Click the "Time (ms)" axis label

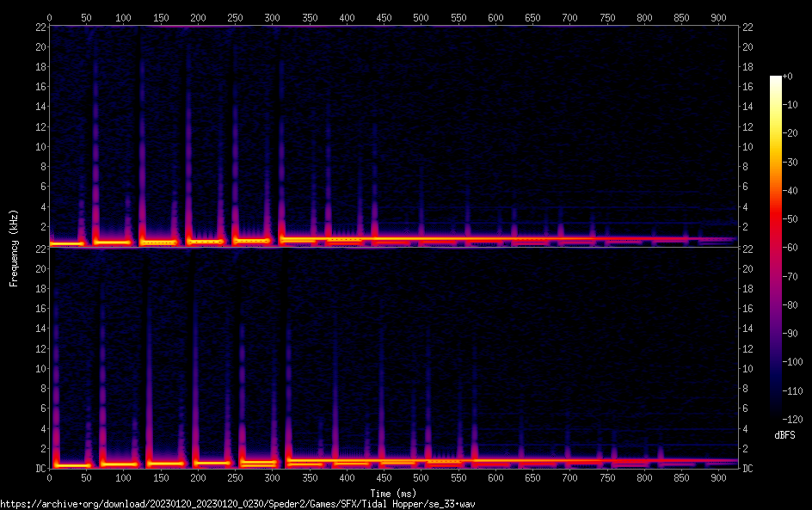point(393,493)
